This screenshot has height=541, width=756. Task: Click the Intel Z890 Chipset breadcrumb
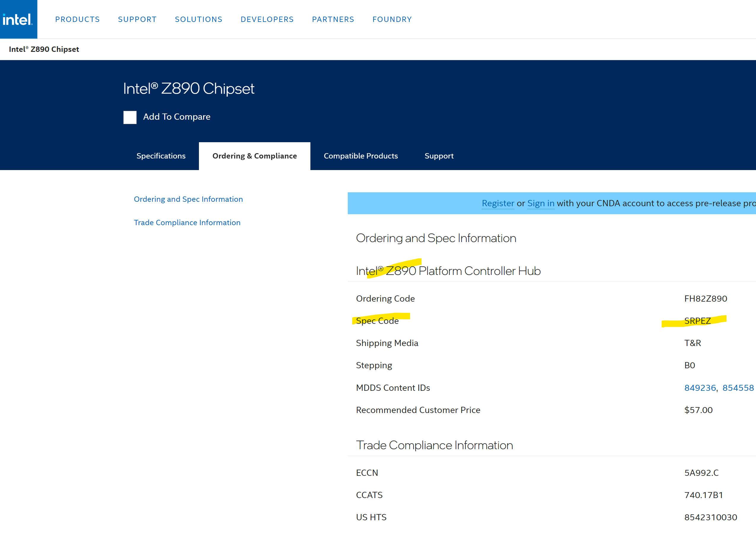44,49
